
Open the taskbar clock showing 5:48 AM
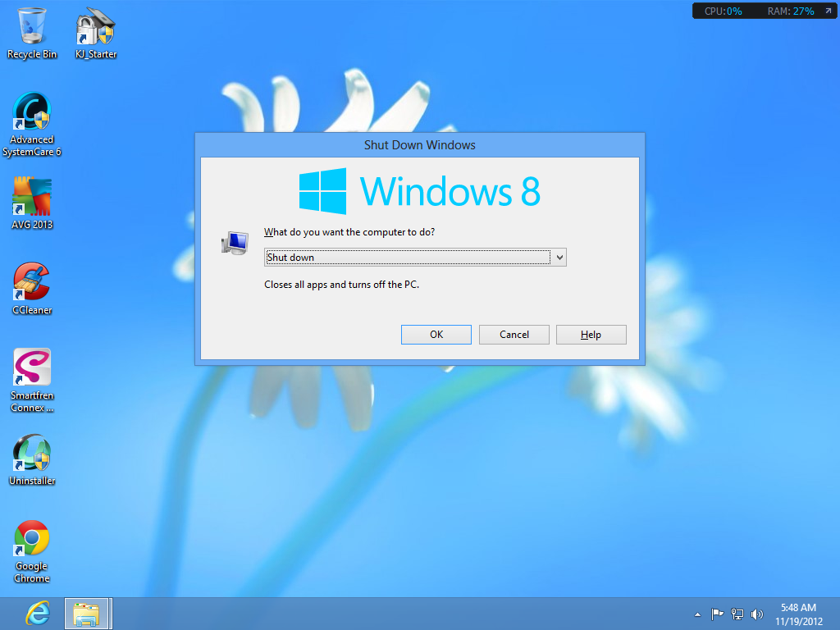pos(798,614)
